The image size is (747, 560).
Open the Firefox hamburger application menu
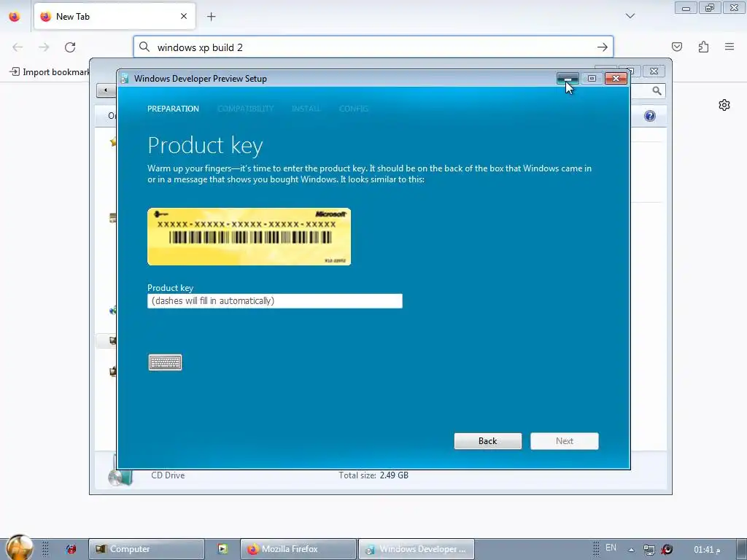click(729, 47)
